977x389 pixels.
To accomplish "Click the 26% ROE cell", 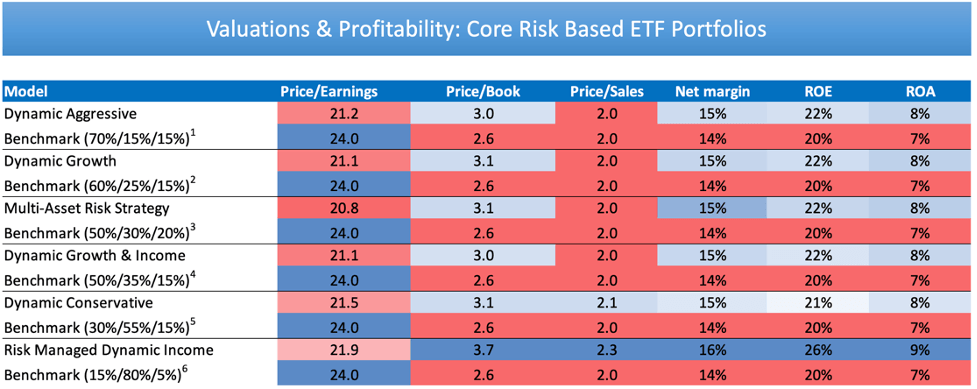I will (x=816, y=351).
